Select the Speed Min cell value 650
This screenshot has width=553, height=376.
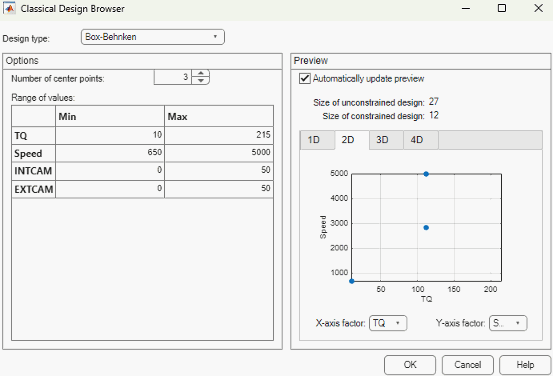[x=110, y=153]
